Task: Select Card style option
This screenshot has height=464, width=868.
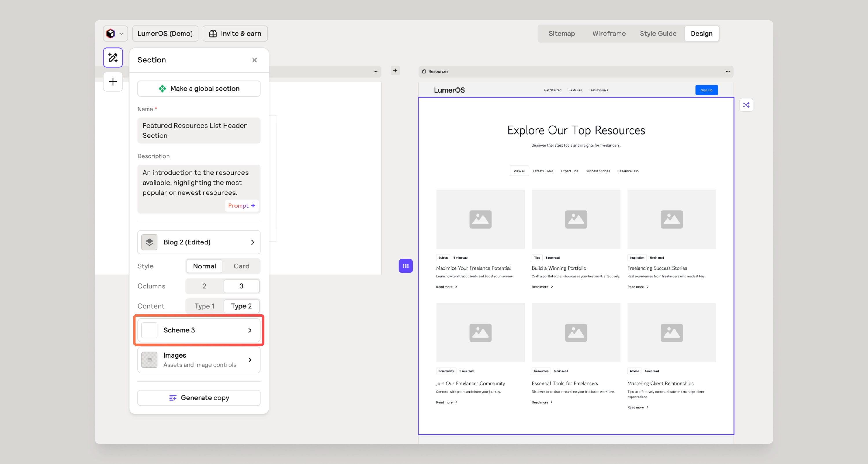Action: tap(241, 266)
